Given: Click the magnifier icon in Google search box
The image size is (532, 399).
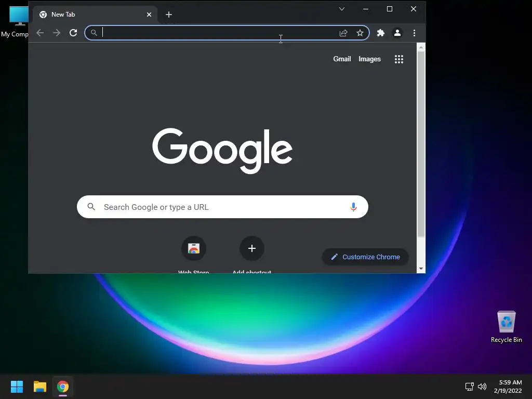Looking at the screenshot, I should coord(91,207).
